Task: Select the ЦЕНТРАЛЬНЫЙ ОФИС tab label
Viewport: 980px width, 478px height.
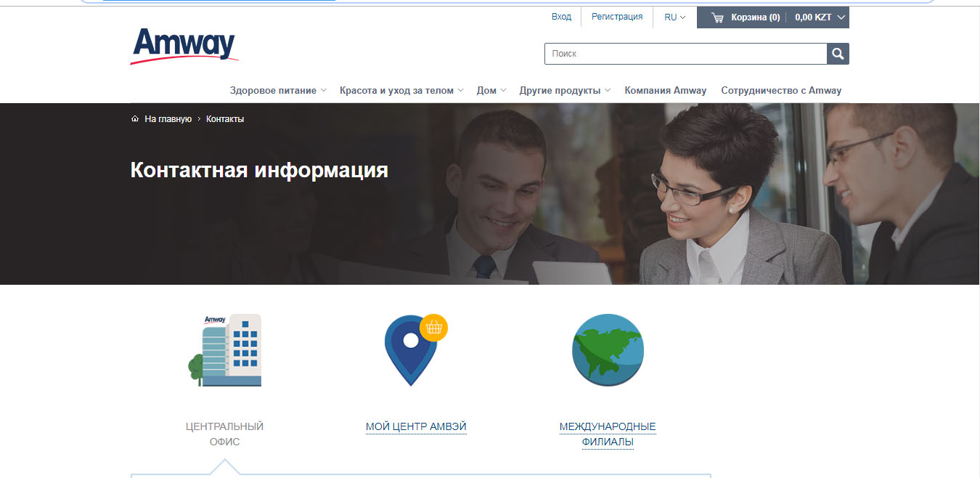Action: [224, 434]
